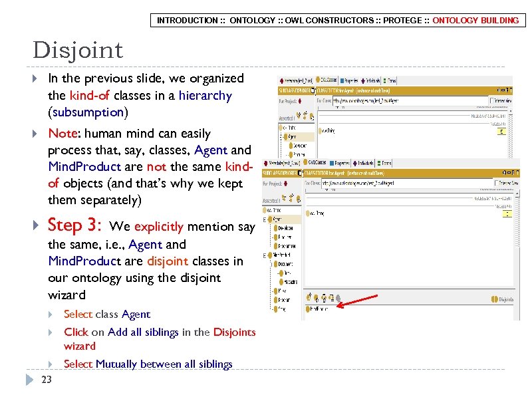Image resolution: width=532 pixels, height=399 pixels.
Task: Select the Document class in front window tree
Action: (x=283, y=264)
